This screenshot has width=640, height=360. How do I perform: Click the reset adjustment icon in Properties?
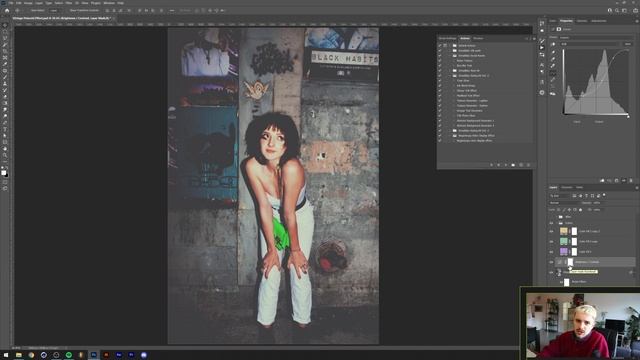[x=617, y=180]
